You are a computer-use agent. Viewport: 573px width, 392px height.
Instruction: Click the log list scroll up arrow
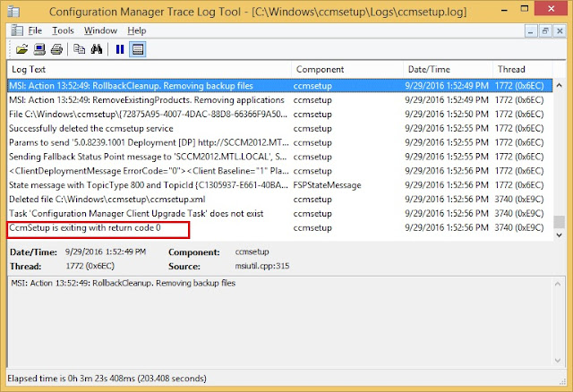click(x=559, y=86)
